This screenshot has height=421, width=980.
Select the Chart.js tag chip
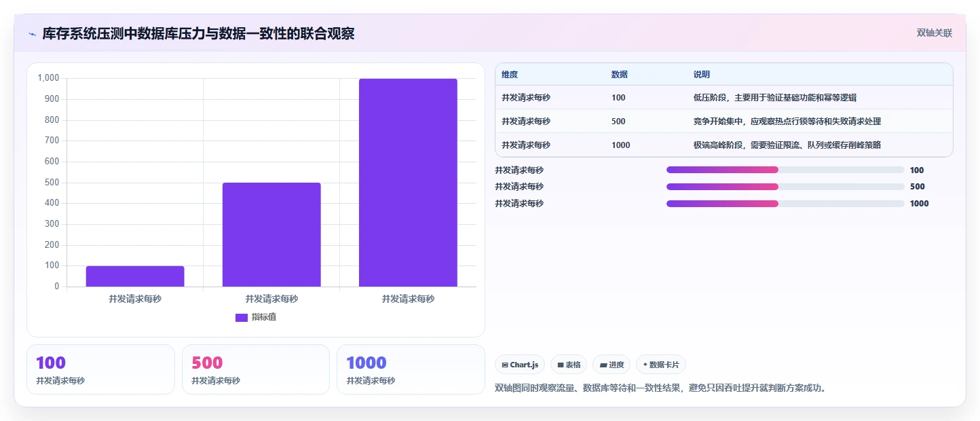tap(520, 365)
